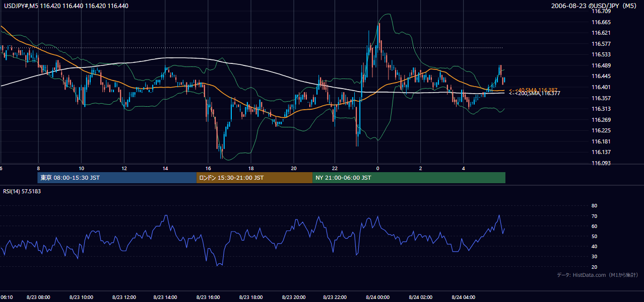Click RSI scale value 80
The width and height of the screenshot is (644, 302).
tap(594, 206)
